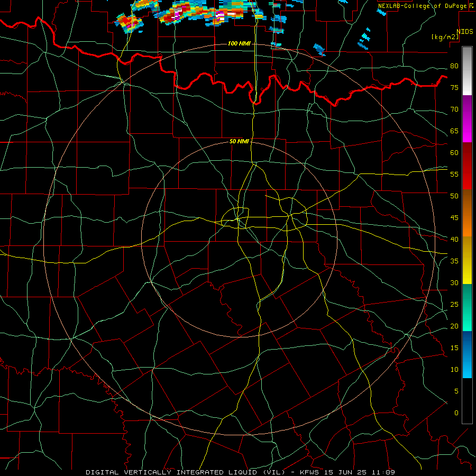Select the 5 value on the scale
The width and height of the screenshot is (476, 476).
456,391
